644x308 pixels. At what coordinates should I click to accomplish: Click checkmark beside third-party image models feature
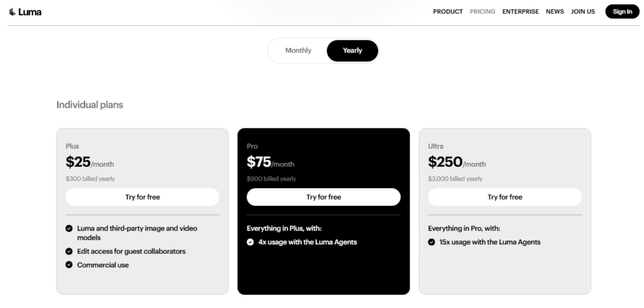point(69,229)
